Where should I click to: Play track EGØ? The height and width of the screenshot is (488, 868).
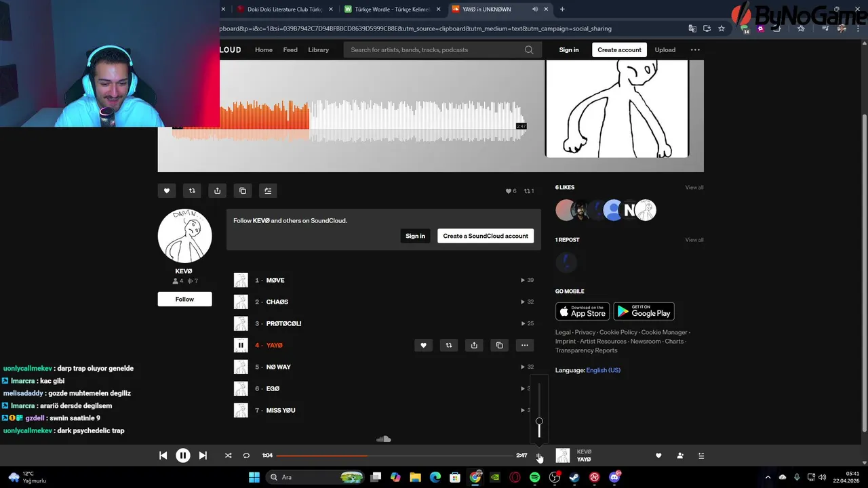coord(273,388)
